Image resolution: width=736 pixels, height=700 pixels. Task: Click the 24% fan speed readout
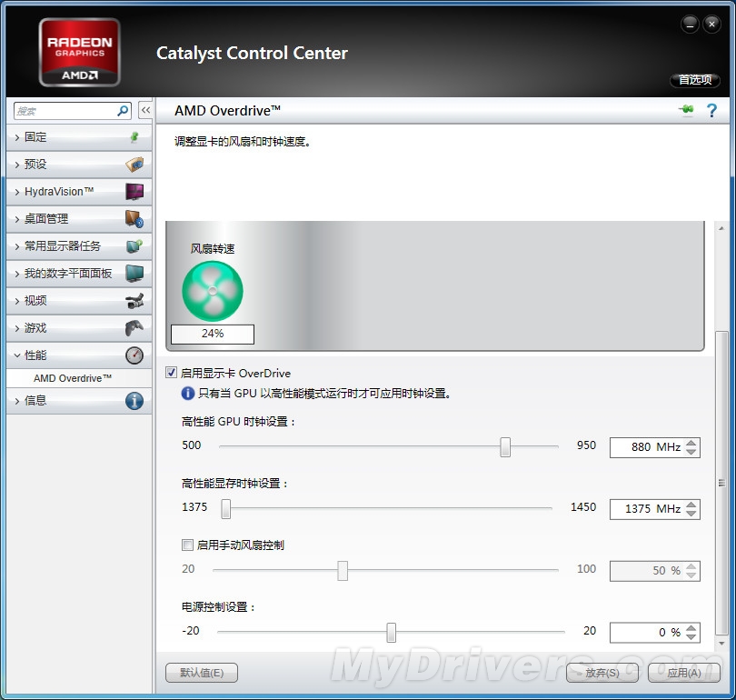(x=213, y=334)
